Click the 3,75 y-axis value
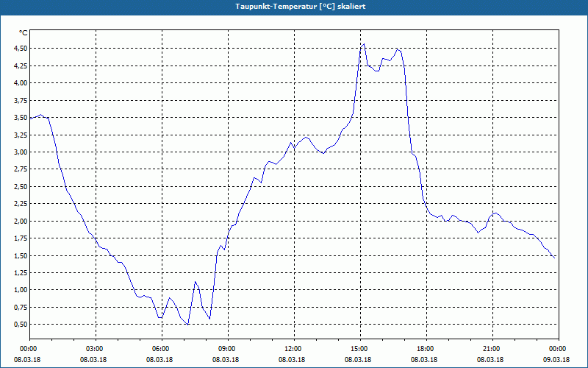The image size is (588, 368). click(x=21, y=100)
